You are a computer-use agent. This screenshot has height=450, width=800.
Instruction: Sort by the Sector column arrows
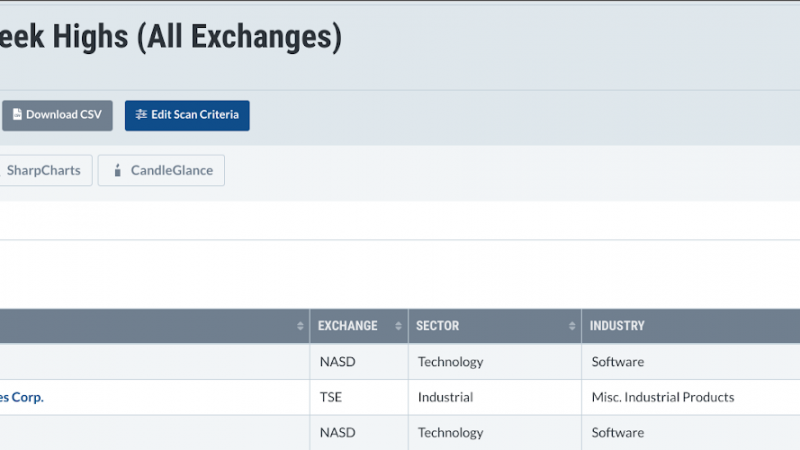[x=572, y=326]
